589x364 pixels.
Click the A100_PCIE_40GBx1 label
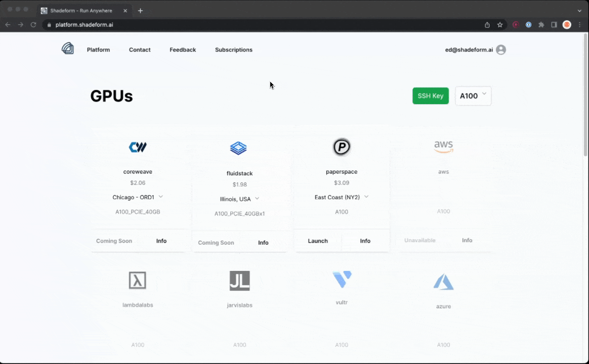pyautogui.click(x=240, y=213)
